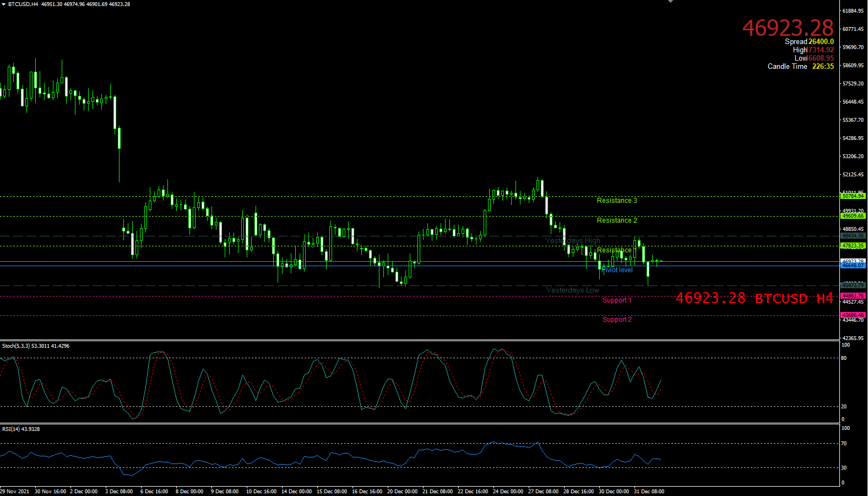Click the 24 Dec 00:00 time axis label
Viewport: 868px width, 496px height.
tap(508, 492)
